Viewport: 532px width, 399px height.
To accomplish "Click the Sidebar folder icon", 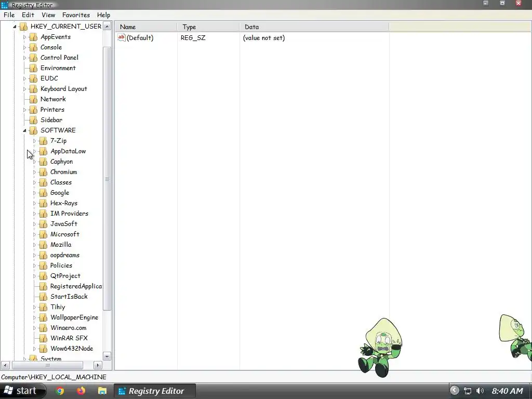I will [33, 120].
